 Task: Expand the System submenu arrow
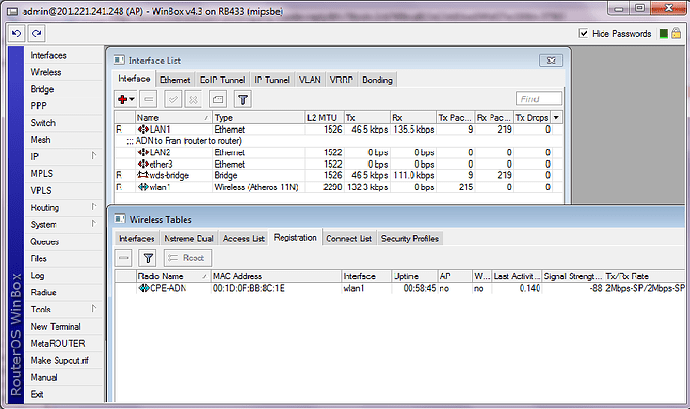[x=94, y=224]
